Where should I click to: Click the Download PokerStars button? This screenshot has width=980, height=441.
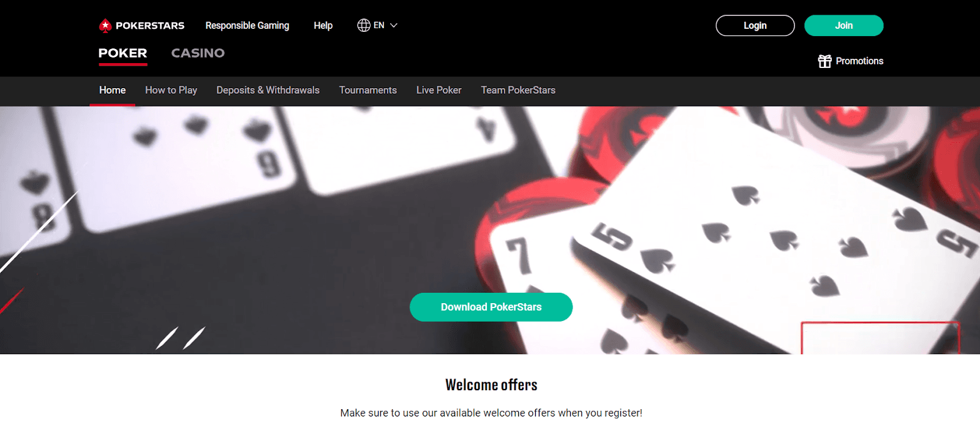[x=491, y=307]
